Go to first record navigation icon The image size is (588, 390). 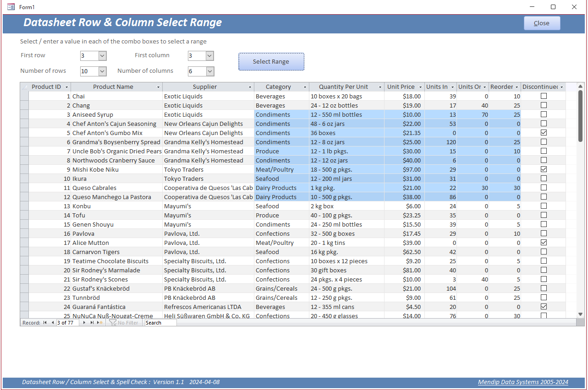click(x=45, y=323)
